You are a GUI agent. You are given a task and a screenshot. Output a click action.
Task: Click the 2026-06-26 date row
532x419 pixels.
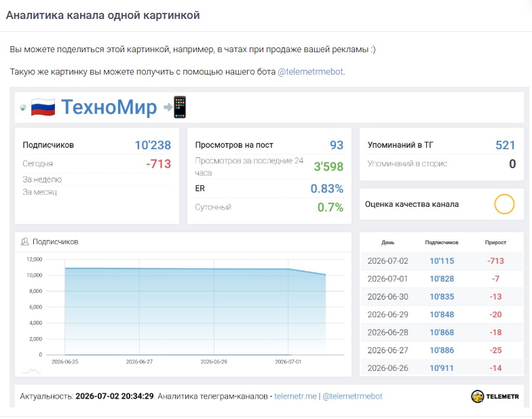coord(442,367)
